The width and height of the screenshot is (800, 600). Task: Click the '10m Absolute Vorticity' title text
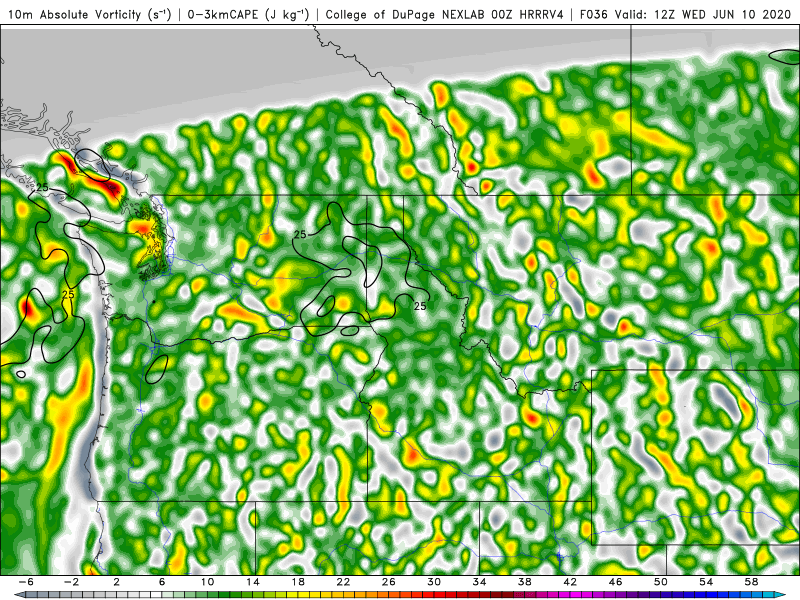74,14
